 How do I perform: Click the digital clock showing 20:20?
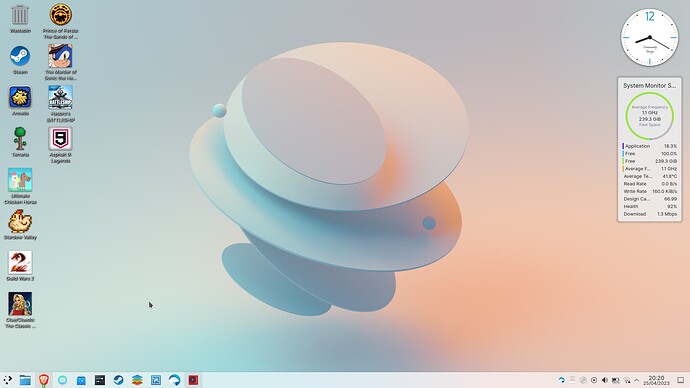coord(656,380)
